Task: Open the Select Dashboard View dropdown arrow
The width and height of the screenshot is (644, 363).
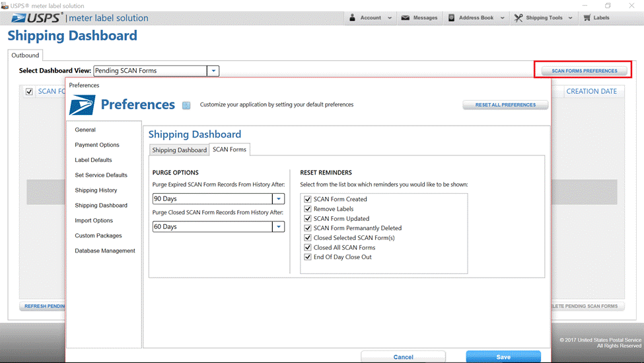Action: tap(213, 71)
